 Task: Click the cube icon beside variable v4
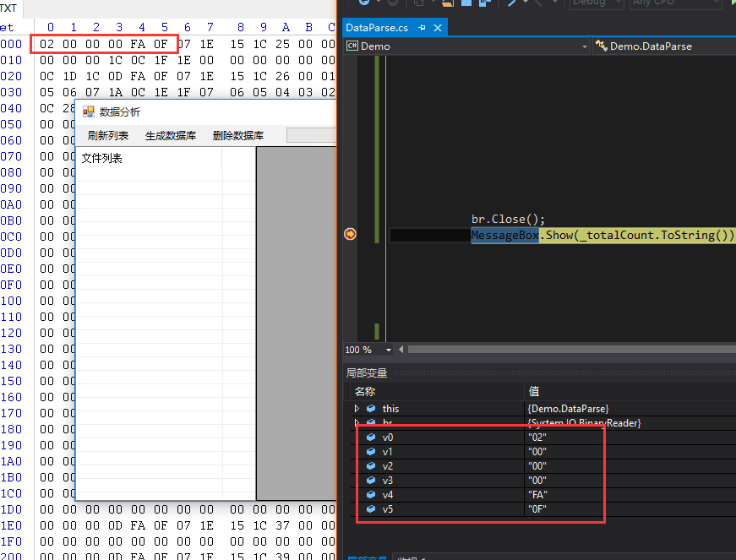coord(371,495)
